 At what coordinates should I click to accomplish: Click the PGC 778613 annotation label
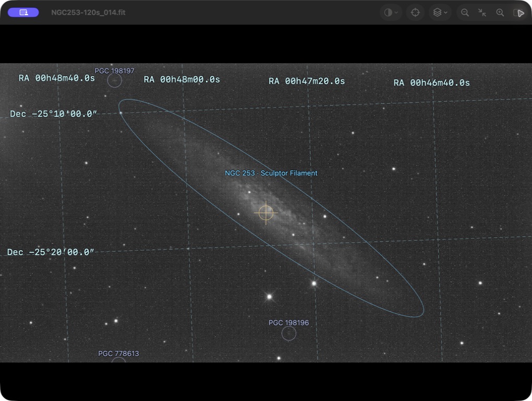coord(118,353)
